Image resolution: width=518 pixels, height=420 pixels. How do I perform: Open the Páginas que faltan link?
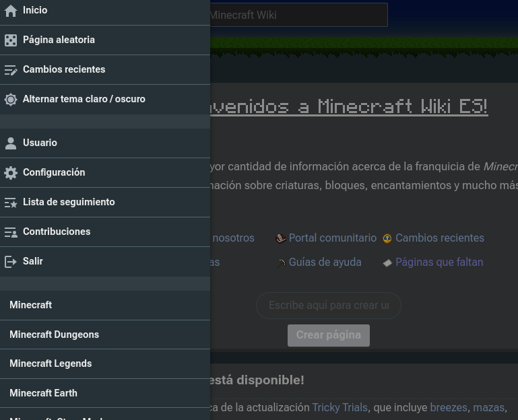pos(439,262)
